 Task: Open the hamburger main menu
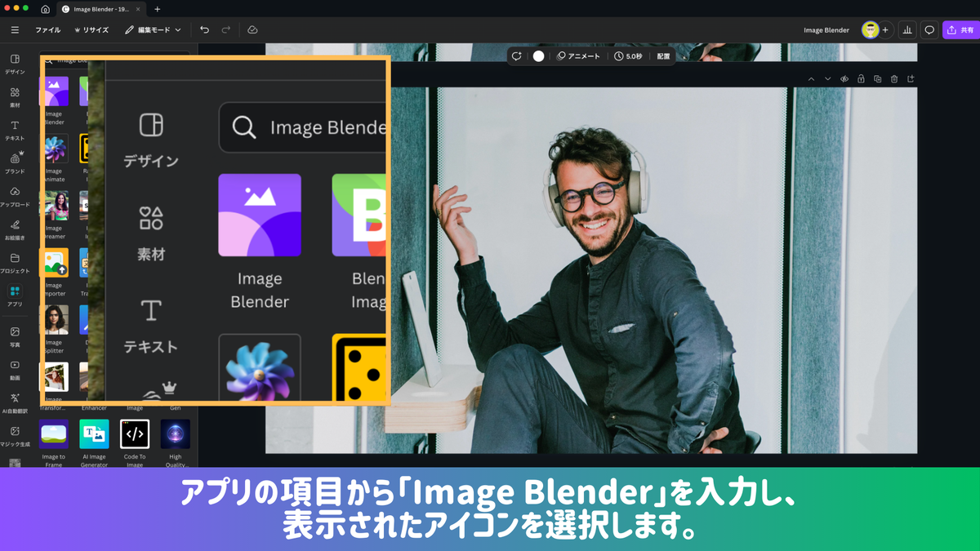[x=15, y=30]
